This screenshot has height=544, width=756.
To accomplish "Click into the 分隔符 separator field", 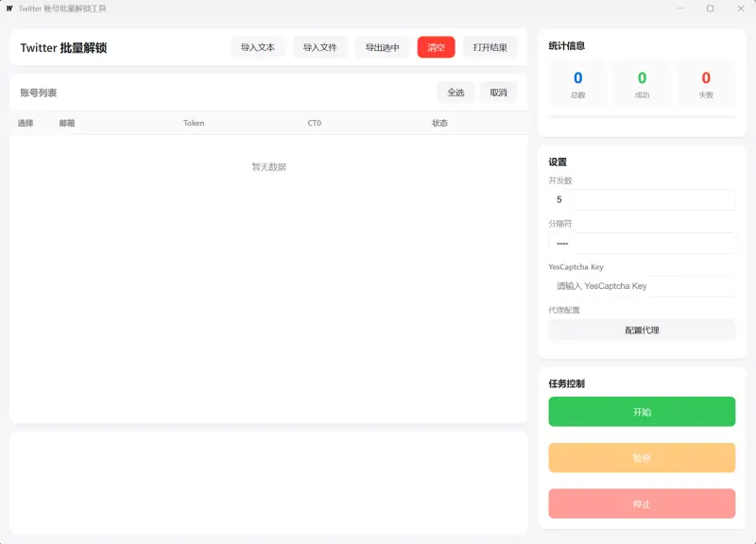I will click(642, 243).
